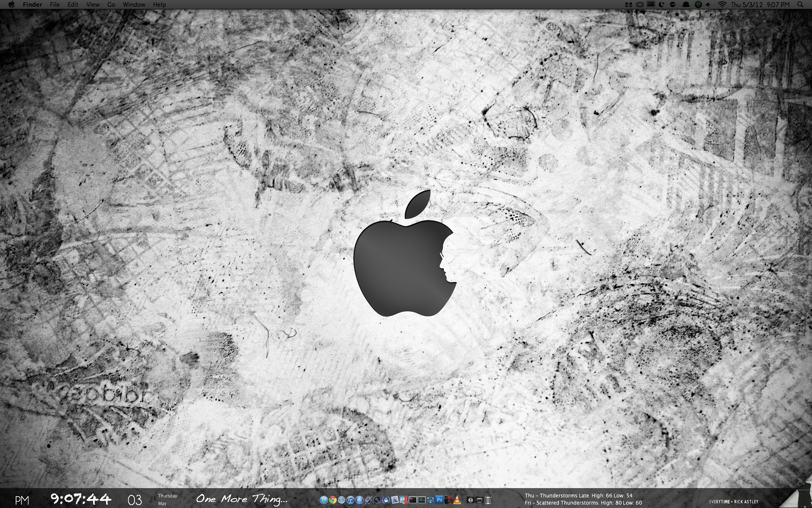The height and width of the screenshot is (508, 812).
Task: Open the Window menu
Action: pos(134,4)
